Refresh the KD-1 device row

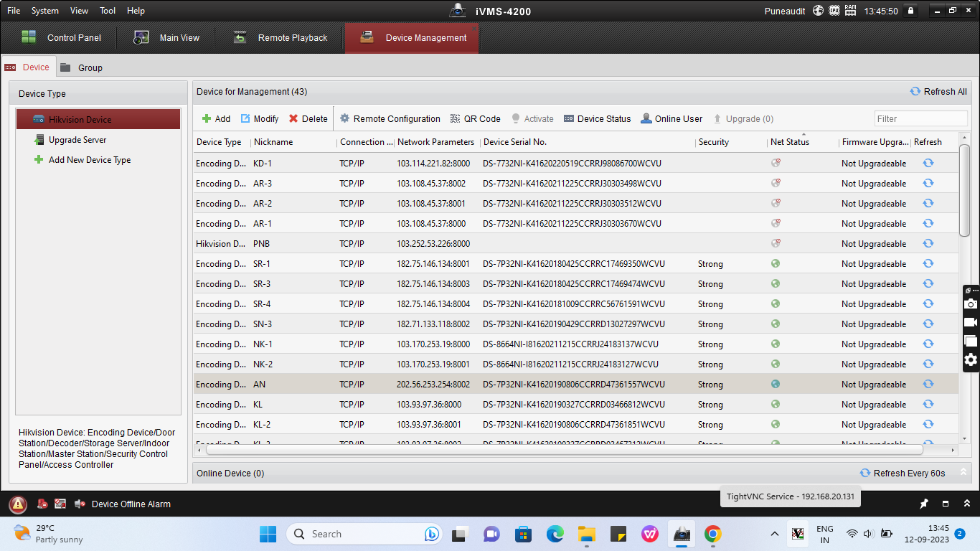pyautogui.click(x=928, y=163)
